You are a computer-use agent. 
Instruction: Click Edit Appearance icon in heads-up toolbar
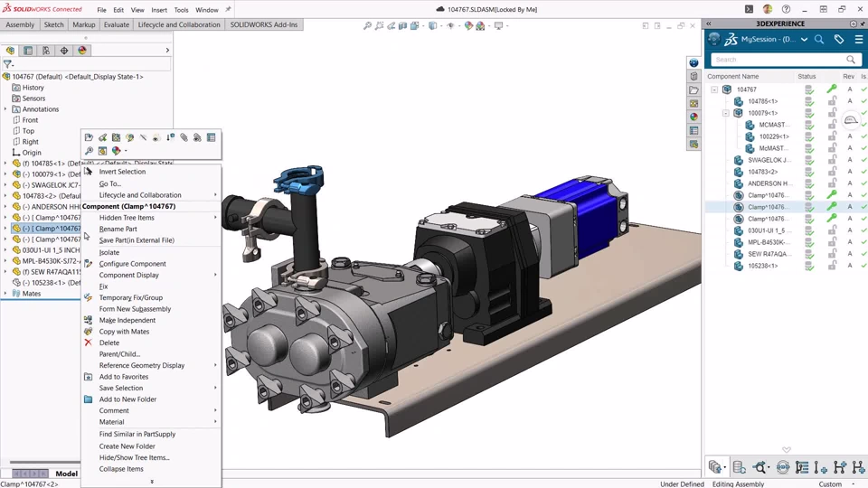(x=469, y=25)
